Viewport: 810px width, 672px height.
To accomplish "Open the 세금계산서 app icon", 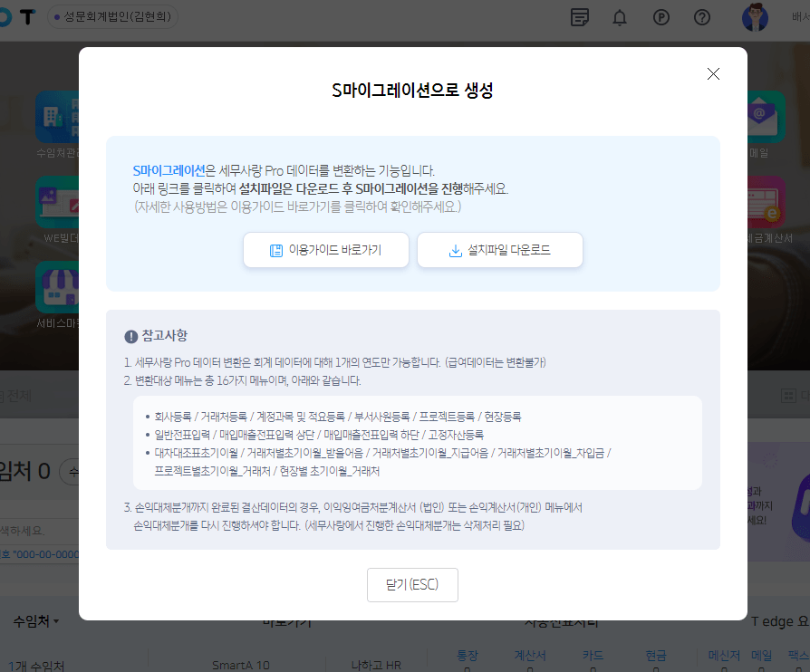I will pyautogui.click(x=759, y=201).
